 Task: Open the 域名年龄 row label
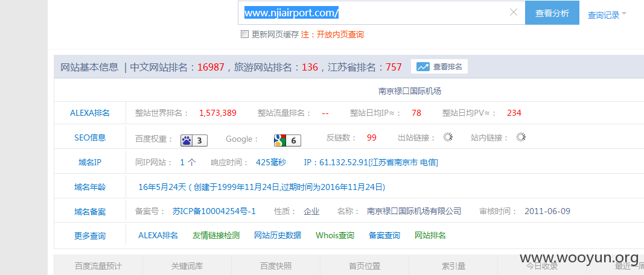click(90, 188)
